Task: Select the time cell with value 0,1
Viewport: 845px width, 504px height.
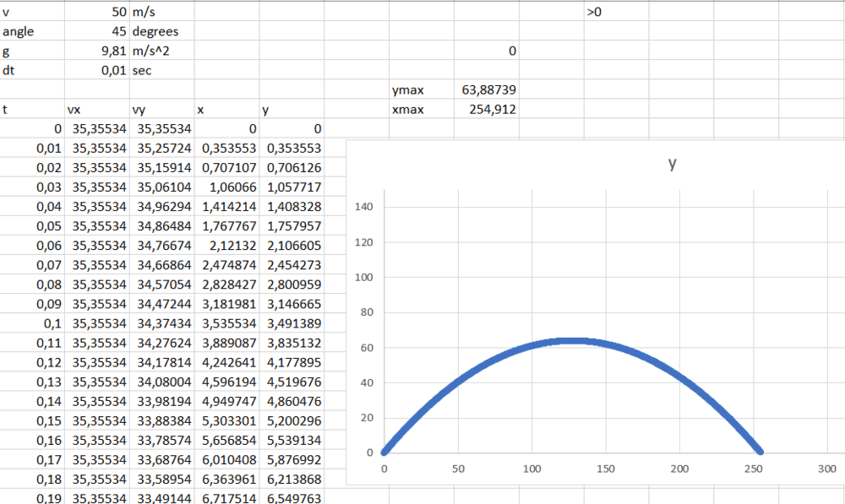Action: [x=32, y=322]
